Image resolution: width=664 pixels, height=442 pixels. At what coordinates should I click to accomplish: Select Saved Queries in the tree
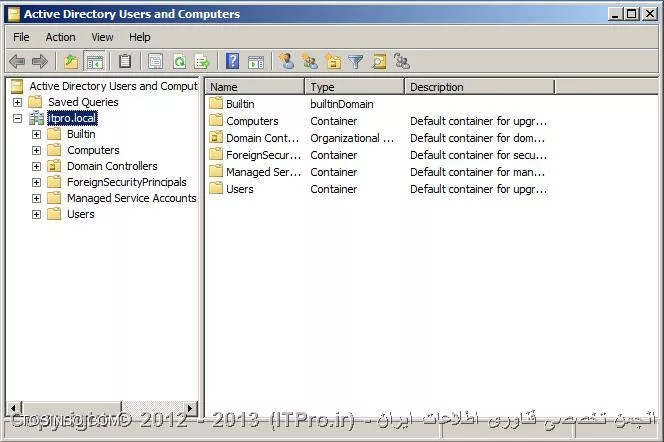(83, 102)
